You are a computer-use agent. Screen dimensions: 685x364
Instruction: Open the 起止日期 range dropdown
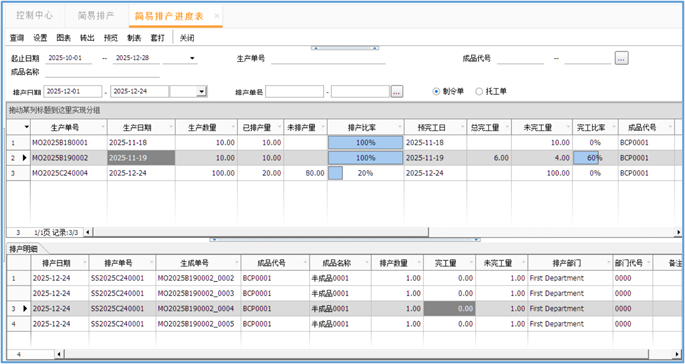[x=192, y=58]
